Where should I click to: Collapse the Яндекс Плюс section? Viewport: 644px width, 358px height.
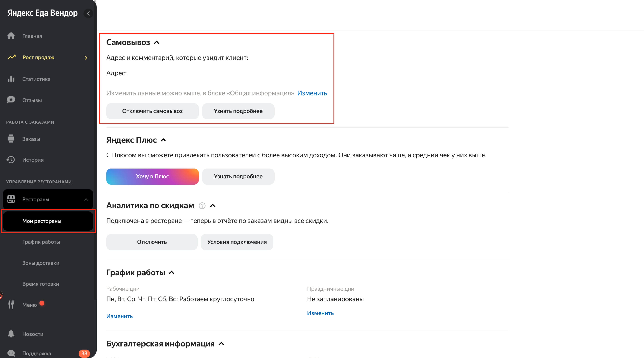click(163, 140)
